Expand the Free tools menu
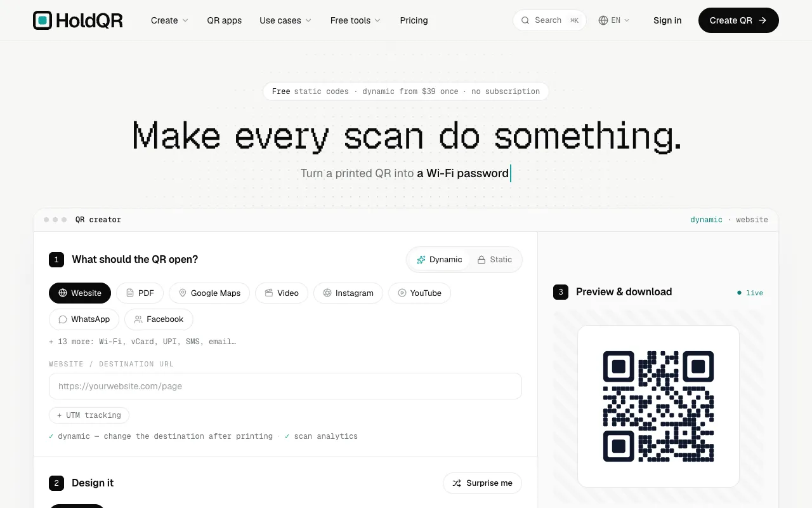Image resolution: width=812 pixels, height=508 pixels. pyautogui.click(x=355, y=20)
